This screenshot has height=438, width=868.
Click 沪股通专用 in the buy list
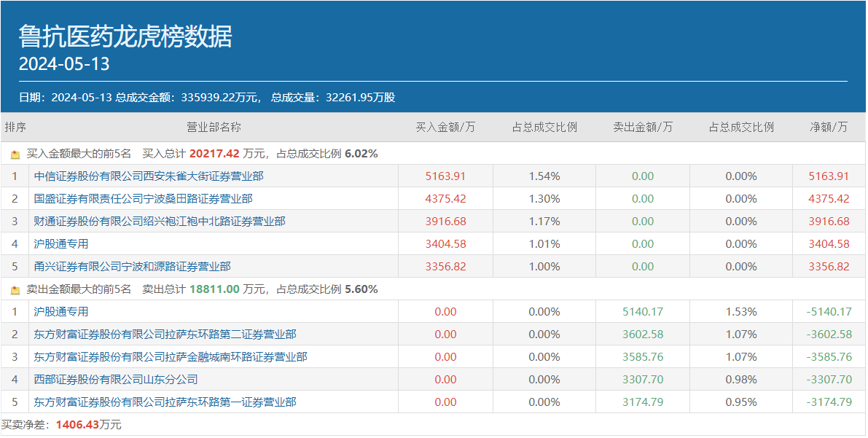click(61, 244)
